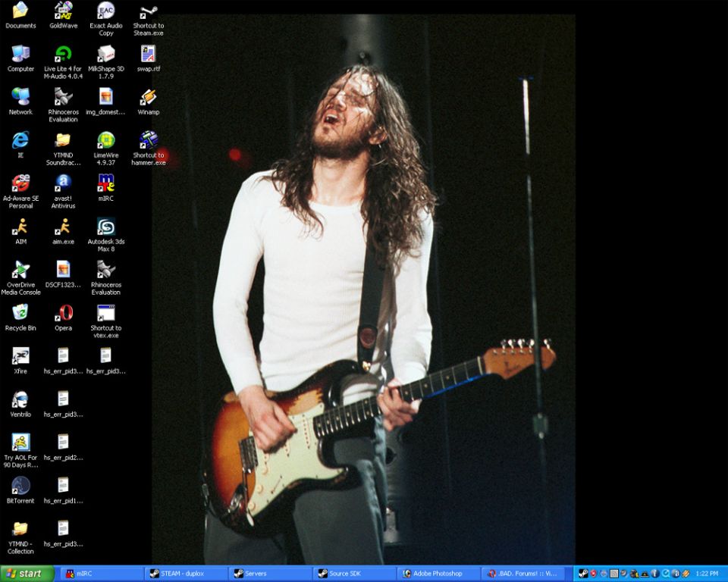Select the Recycle Bin icon
This screenshot has width=728, height=582.
20,318
